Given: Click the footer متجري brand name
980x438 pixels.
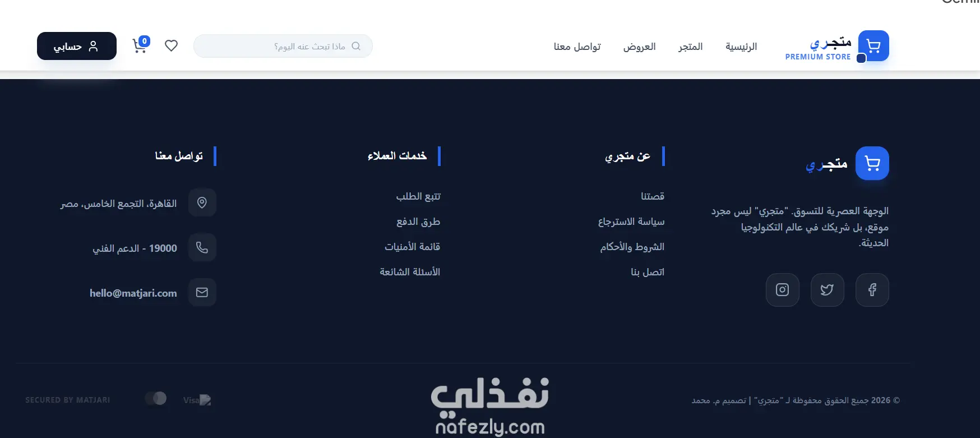Looking at the screenshot, I should tap(826, 163).
